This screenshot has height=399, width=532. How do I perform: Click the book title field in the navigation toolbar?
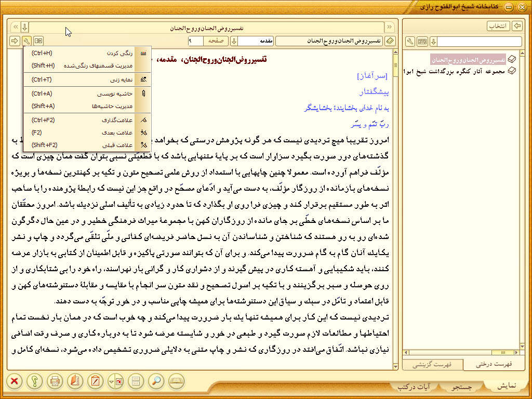(329, 41)
